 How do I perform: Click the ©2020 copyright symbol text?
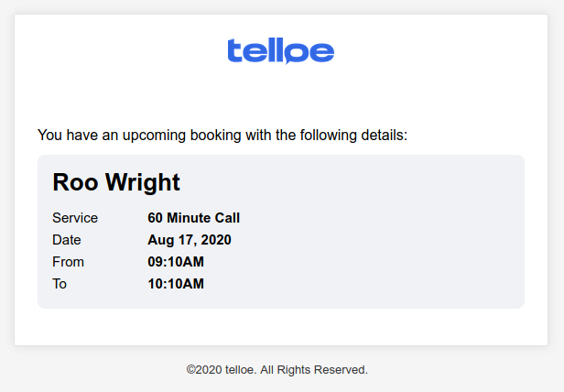204,370
